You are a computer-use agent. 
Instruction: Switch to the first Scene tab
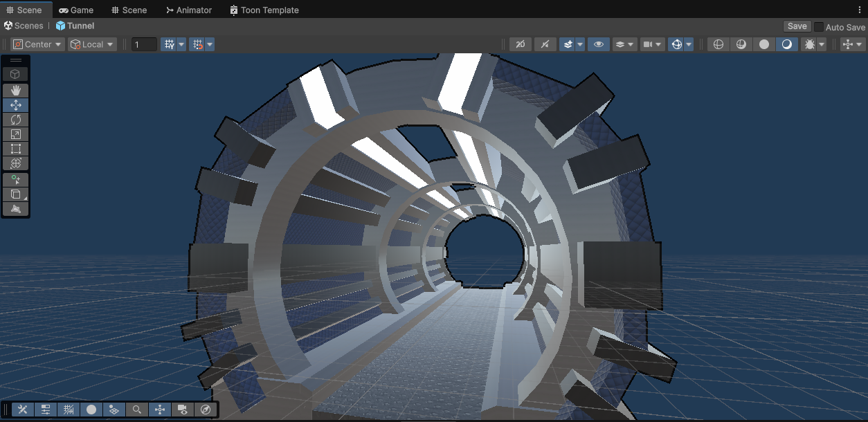[x=25, y=10]
